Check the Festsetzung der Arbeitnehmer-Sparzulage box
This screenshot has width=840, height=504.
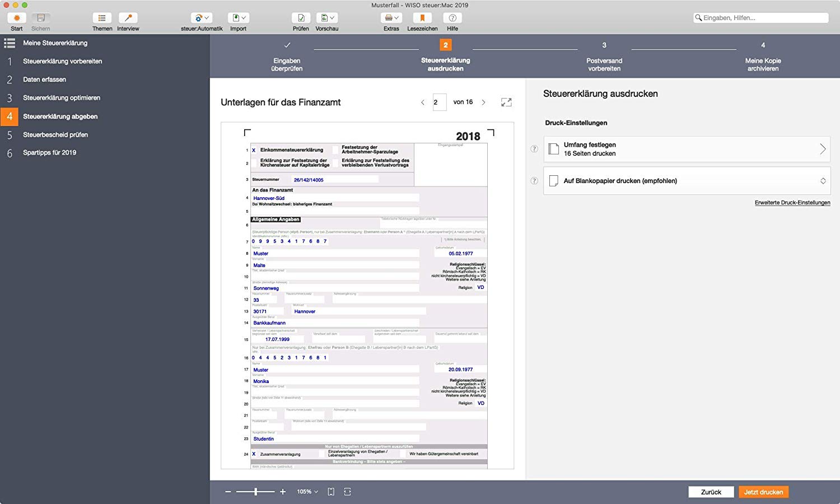click(x=335, y=150)
